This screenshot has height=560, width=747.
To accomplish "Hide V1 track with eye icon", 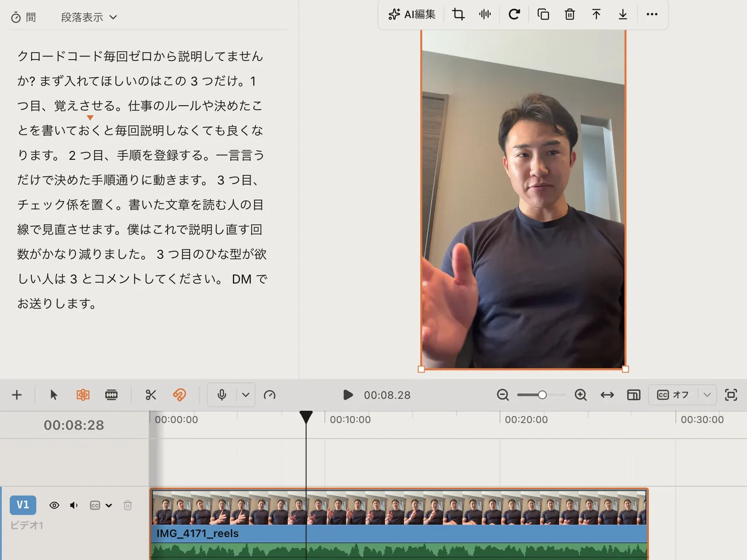I will (x=54, y=505).
